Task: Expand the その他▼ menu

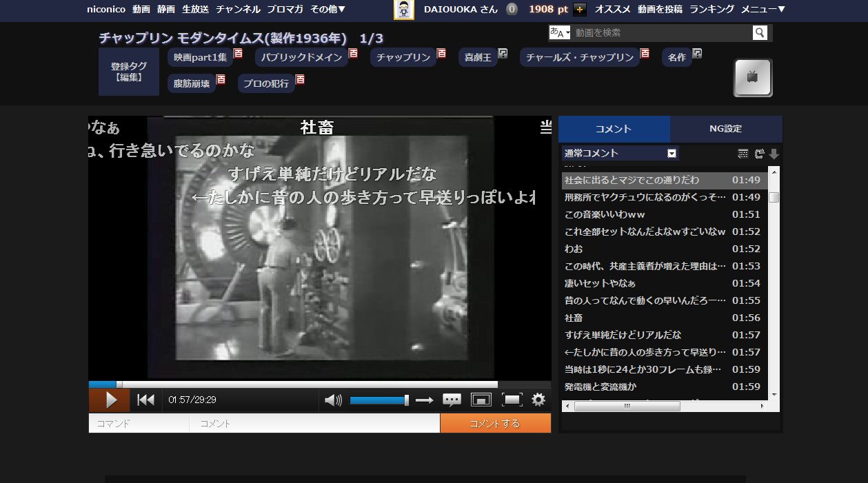Action: click(x=328, y=9)
